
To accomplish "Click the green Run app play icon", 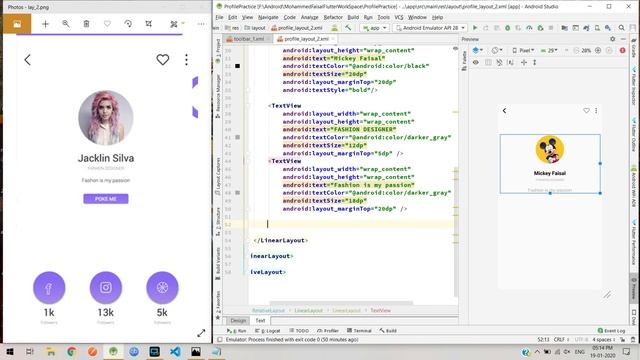I will [475, 28].
